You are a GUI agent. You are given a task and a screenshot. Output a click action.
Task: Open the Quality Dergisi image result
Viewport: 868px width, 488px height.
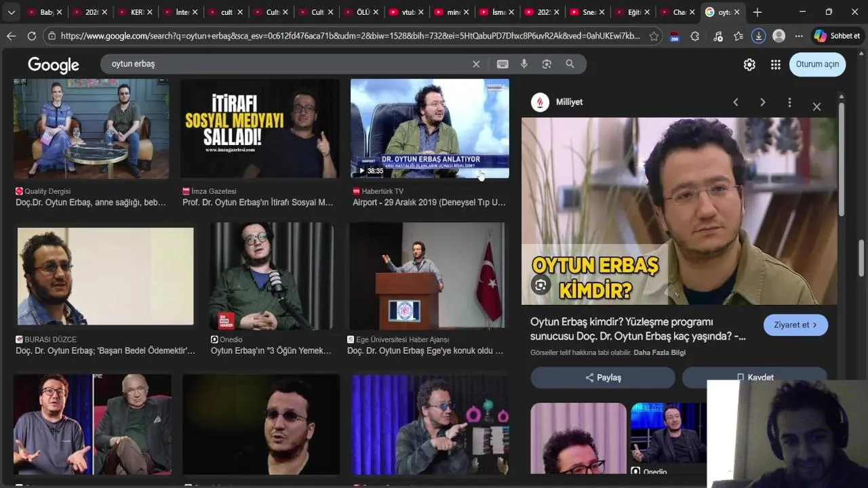[x=92, y=129]
